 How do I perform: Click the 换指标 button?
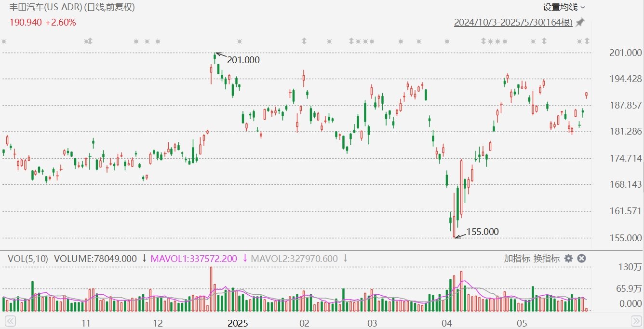pos(547,259)
